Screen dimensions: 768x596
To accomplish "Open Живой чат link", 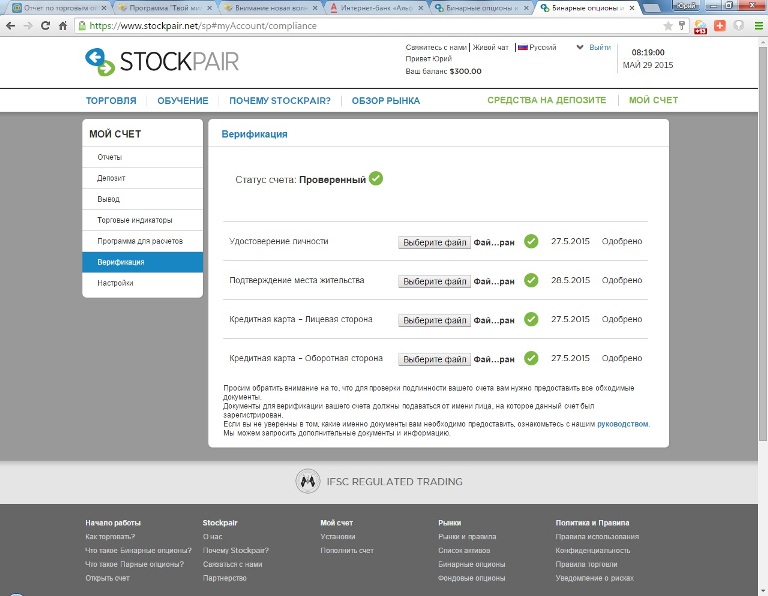I will [490, 48].
